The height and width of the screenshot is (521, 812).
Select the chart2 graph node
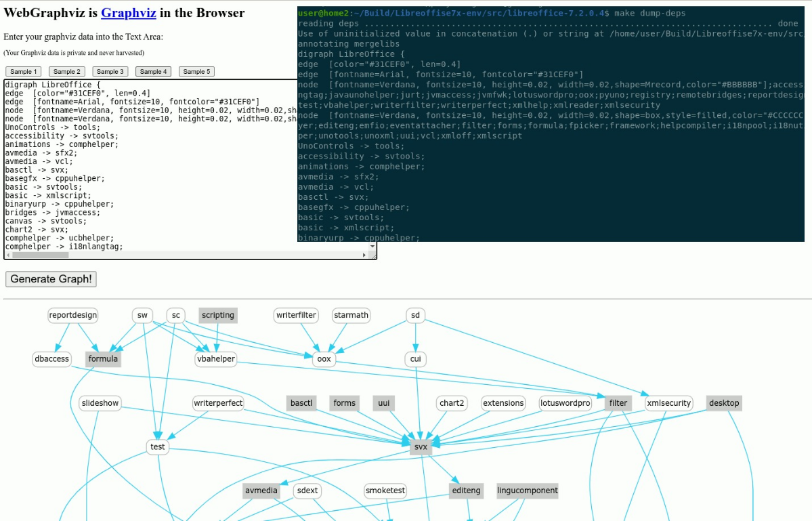(x=452, y=403)
